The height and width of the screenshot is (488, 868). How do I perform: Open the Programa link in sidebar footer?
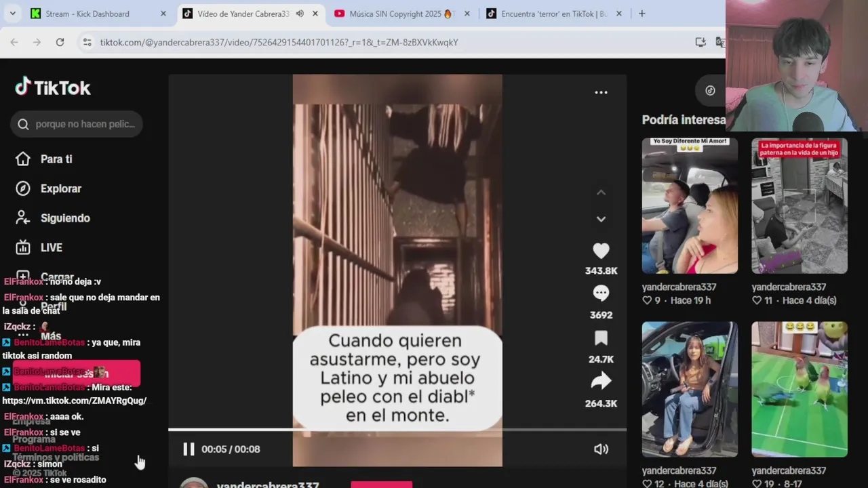pyautogui.click(x=33, y=439)
